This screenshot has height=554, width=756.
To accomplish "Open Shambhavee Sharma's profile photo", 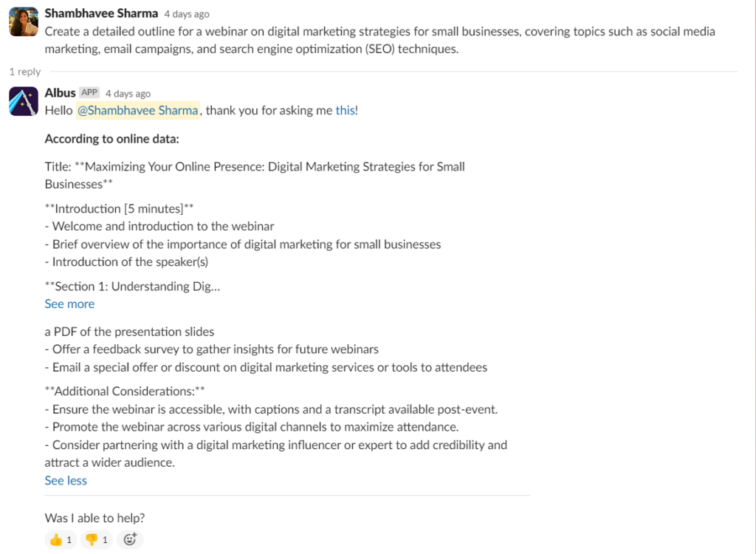I will pyautogui.click(x=24, y=22).
